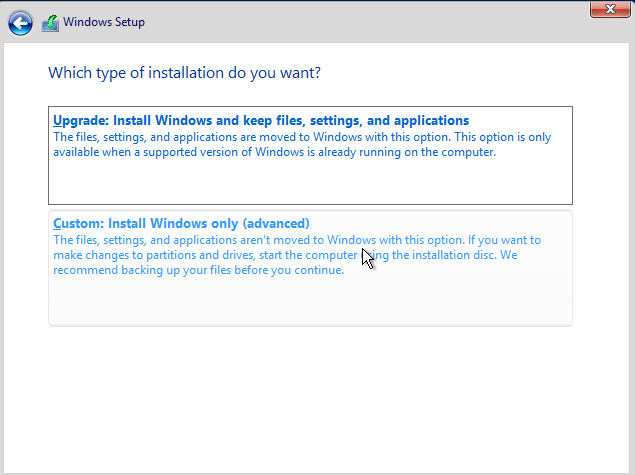Choose Upgrade: Install Windows and keep files
The image size is (635, 475).
point(310,155)
